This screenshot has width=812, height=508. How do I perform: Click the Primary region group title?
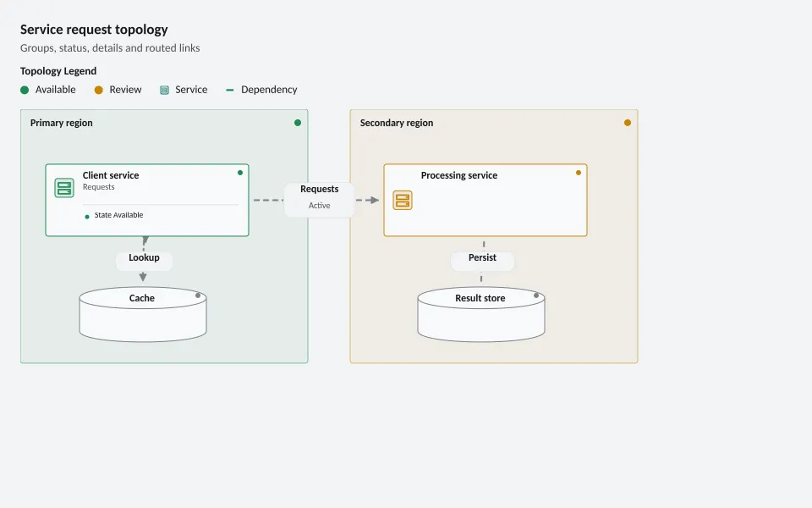click(61, 123)
